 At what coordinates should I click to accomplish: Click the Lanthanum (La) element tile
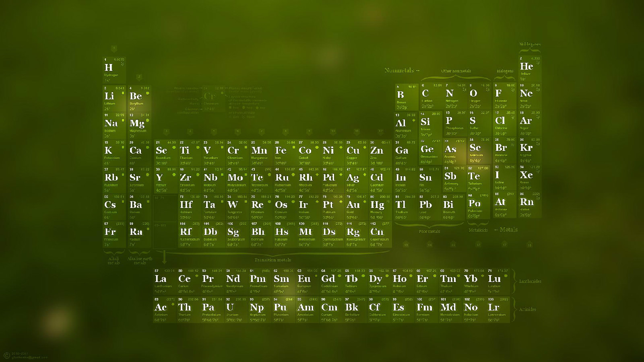coord(165,282)
